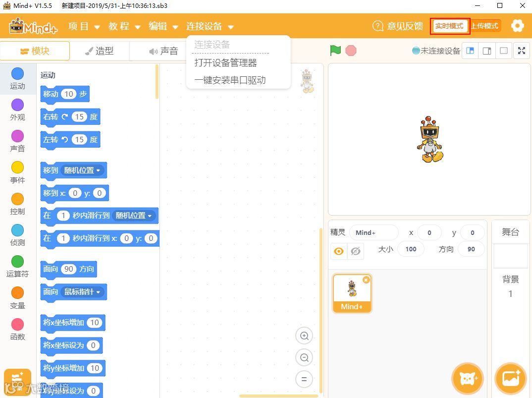Click the Mind+ logo
532x398 pixels.
(33, 26)
